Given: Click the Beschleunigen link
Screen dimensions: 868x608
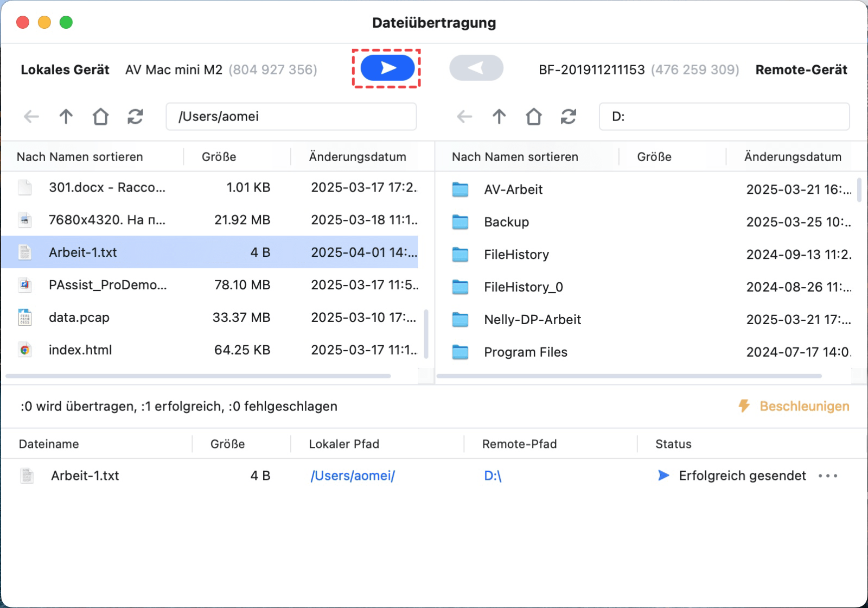Looking at the screenshot, I should [804, 406].
